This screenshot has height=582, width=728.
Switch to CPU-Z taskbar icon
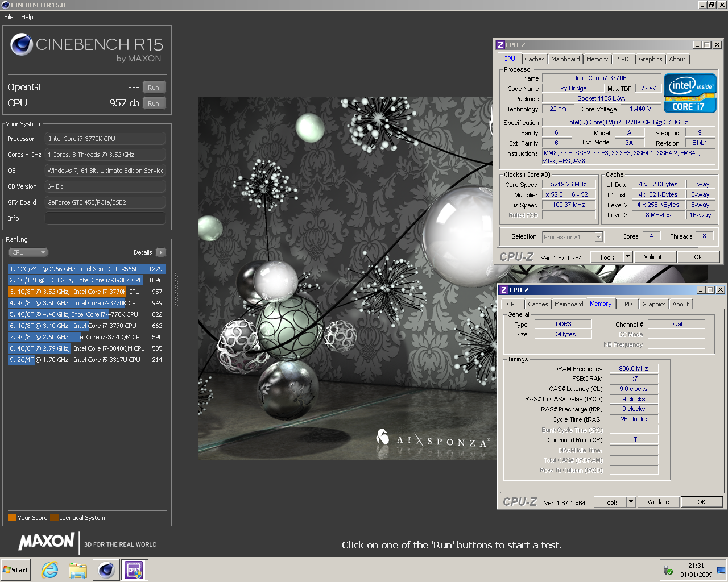(x=134, y=569)
